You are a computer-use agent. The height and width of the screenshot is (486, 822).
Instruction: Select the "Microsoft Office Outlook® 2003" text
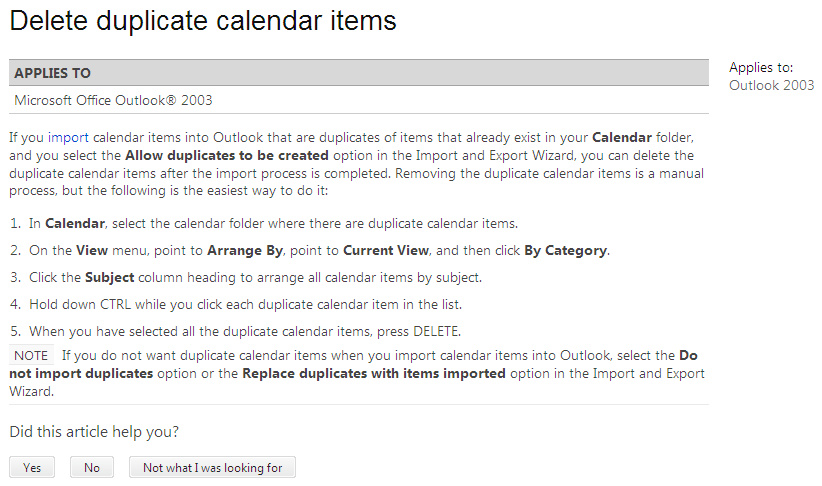click(113, 100)
